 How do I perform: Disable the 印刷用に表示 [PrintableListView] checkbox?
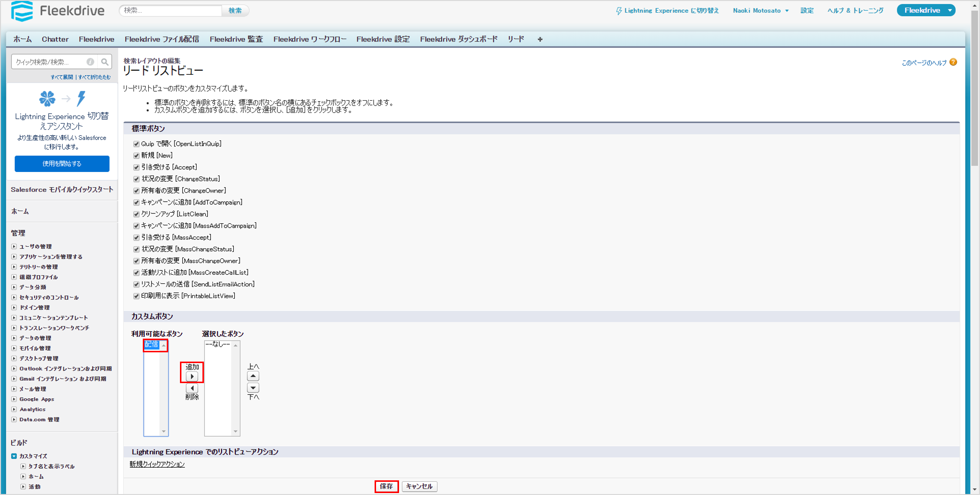[136, 296]
